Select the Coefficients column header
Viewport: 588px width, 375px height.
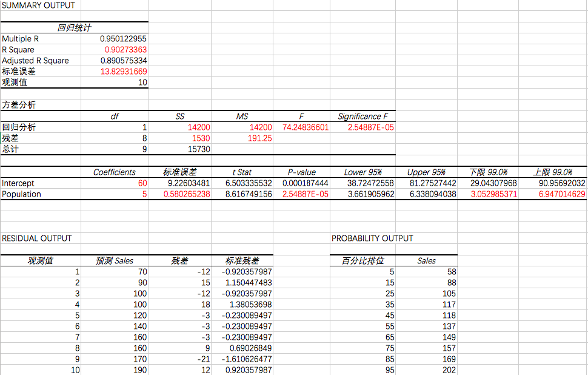115,172
